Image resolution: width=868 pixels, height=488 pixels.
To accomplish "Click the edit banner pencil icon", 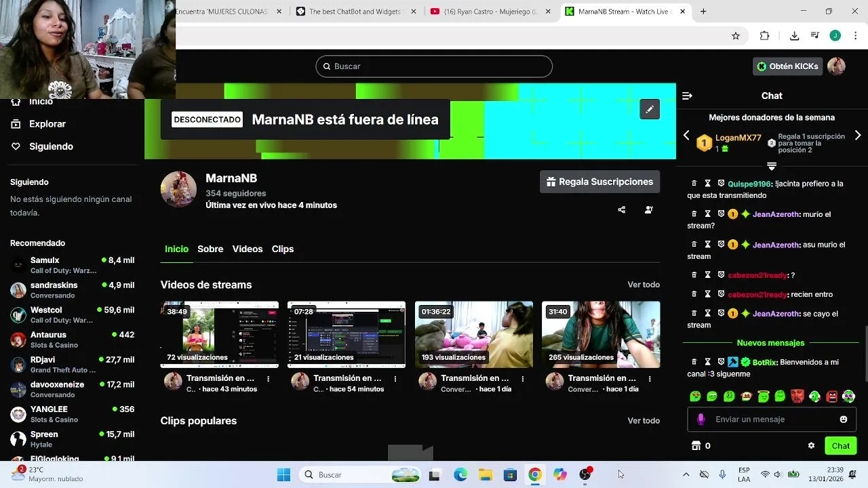I will click(650, 109).
